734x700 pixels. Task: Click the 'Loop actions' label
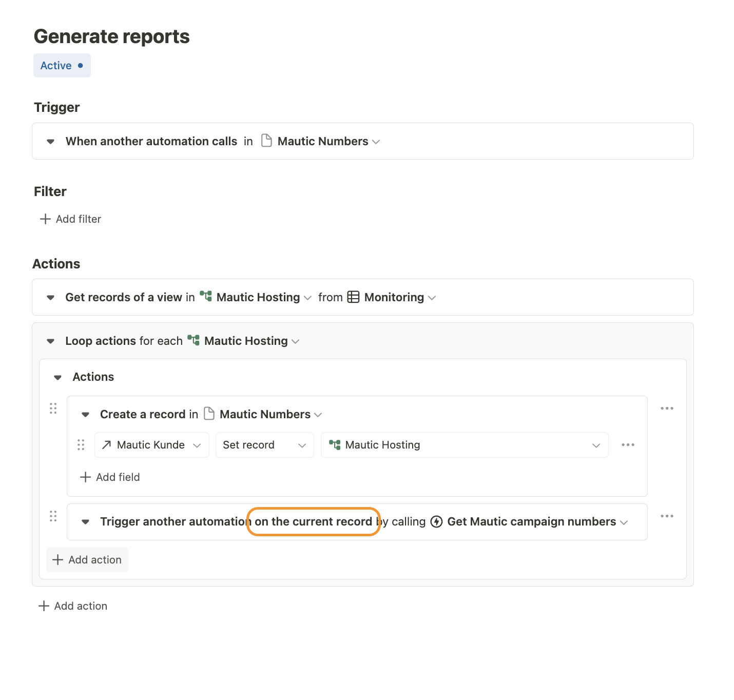[101, 341]
